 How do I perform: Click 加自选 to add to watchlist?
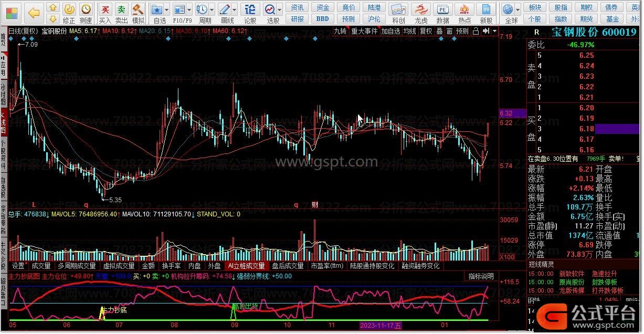coord(391,31)
